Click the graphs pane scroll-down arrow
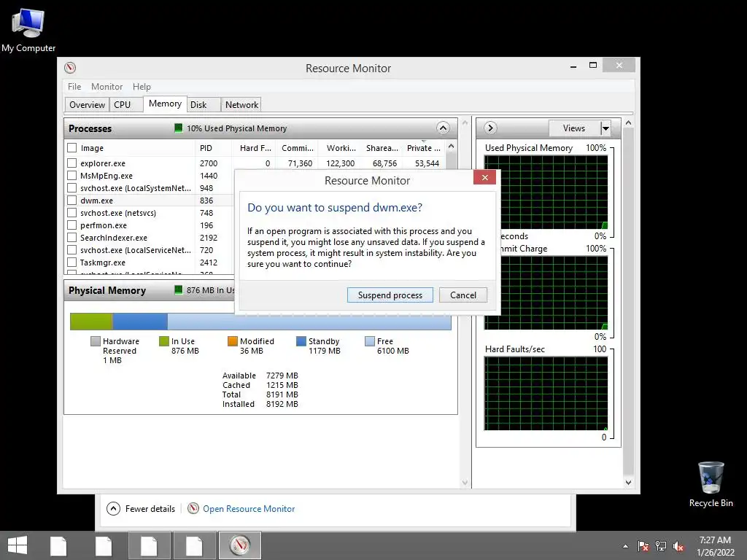 pyautogui.click(x=628, y=483)
